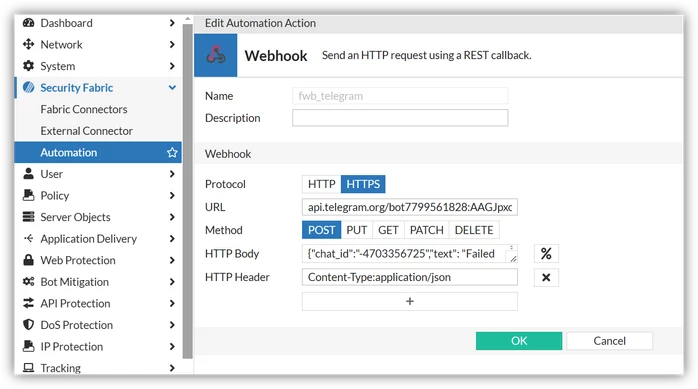Click the Webhook logo icon
Image resolution: width=698 pixels, height=389 pixels.
(x=216, y=55)
